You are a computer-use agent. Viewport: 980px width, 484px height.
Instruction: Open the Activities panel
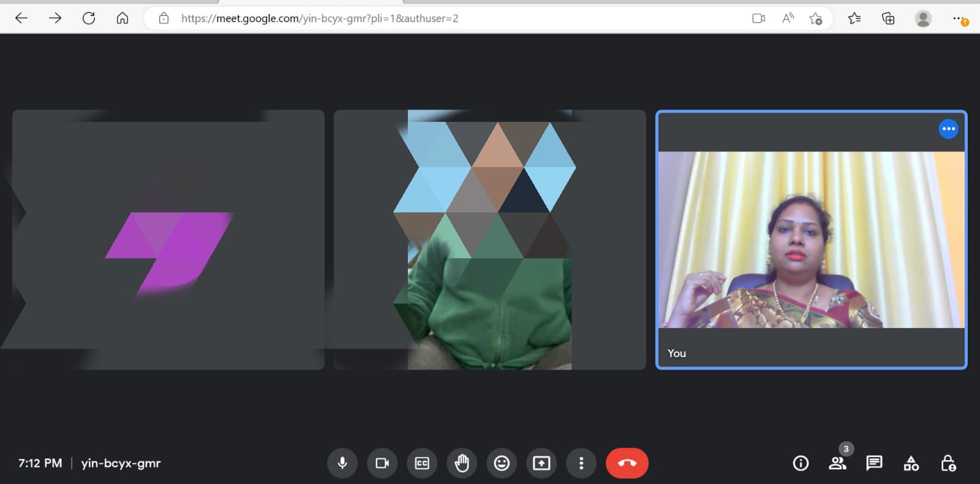click(x=911, y=463)
